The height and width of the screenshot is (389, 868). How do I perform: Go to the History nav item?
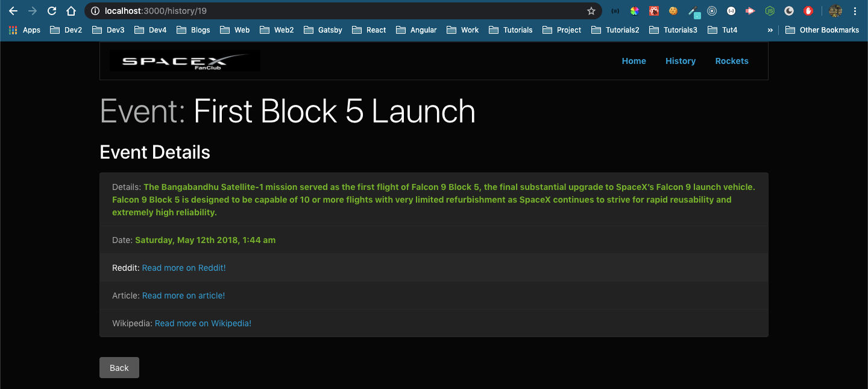pyautogui.click(x=681, y=61)
